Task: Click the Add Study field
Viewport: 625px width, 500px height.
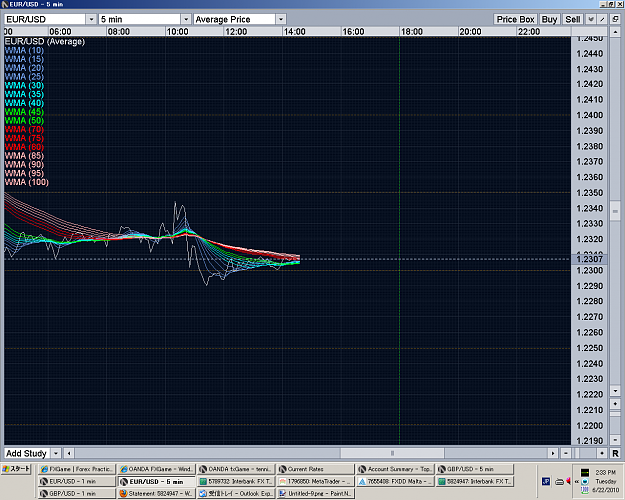Action: [x=28, y=453]
